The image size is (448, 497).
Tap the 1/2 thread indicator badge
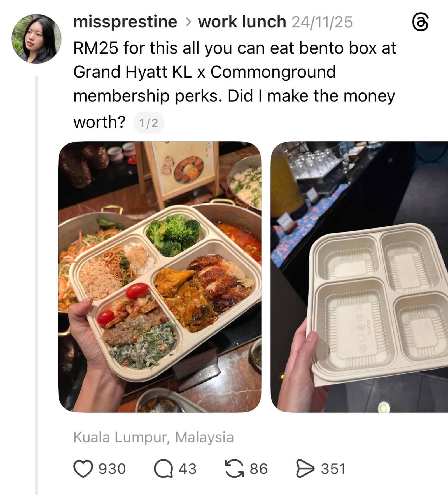coord(149,123)
